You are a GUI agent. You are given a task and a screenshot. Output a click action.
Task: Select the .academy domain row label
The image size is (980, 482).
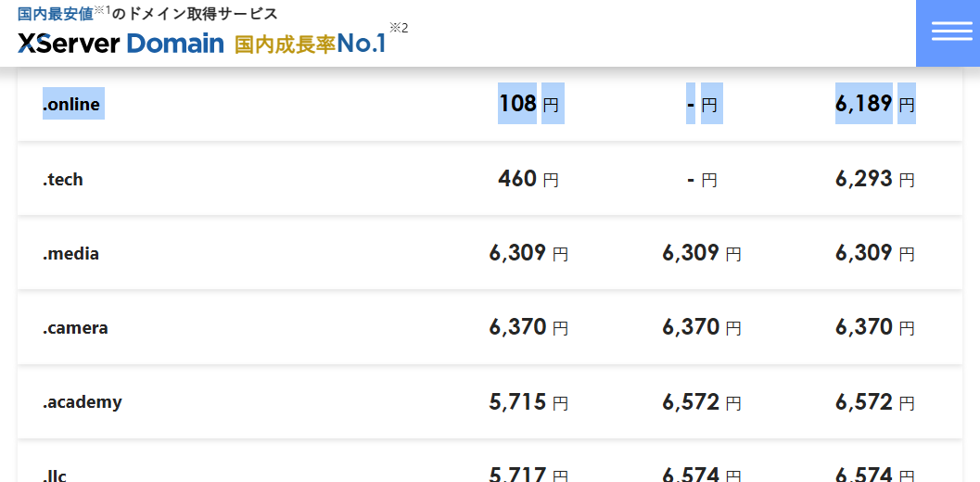(x=82, y=402)
